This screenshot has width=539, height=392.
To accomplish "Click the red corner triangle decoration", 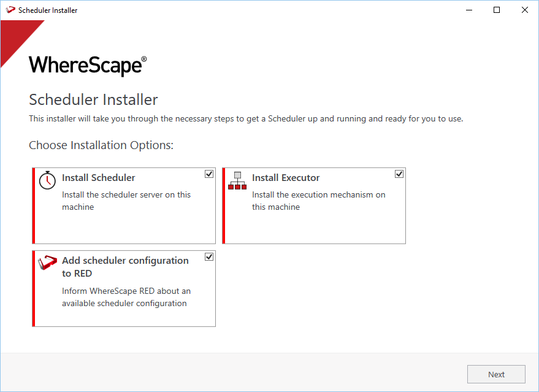I will pyautogui.click(x=15, y=37).
